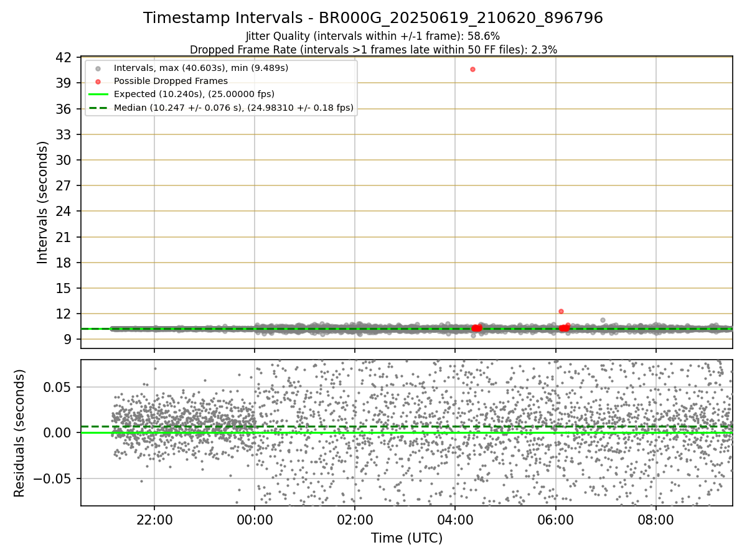This screenshot has width=747, height=560.
Task: Click the '30' y-axis tick label
Action: (64, 160)
